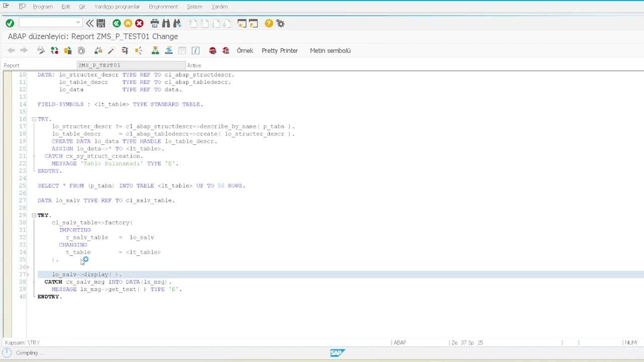Click the Find Next binoculars icon
Image resolution: width=644 pixels, height=362 pixels.
[x=177, y=23]
